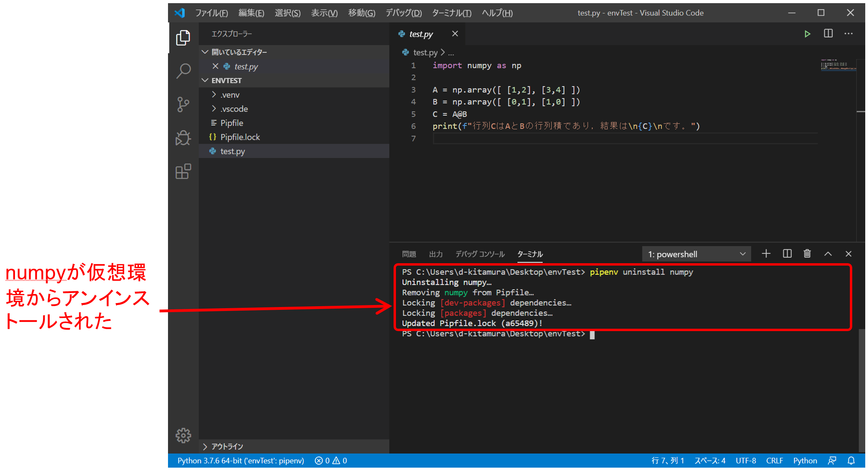Open Pipfile.lock in the explorer
This screenshot has height=470, width=868.
[x=240, y=137]
